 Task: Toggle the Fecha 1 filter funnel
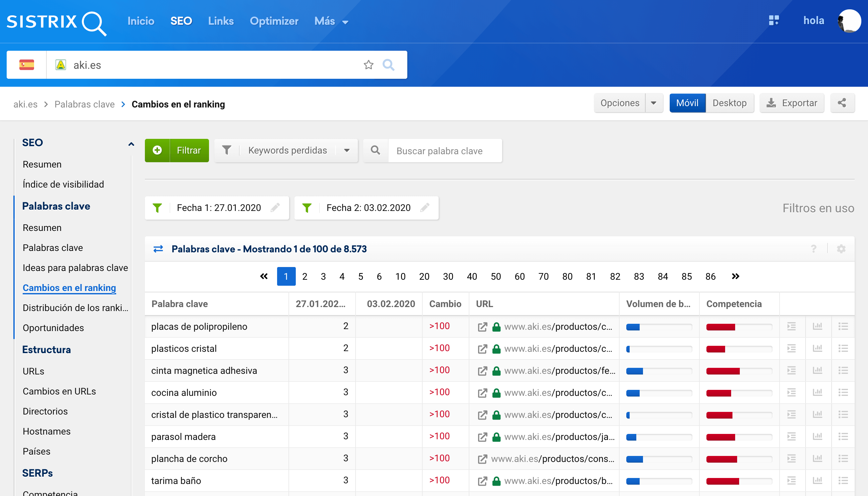(157, 208)
